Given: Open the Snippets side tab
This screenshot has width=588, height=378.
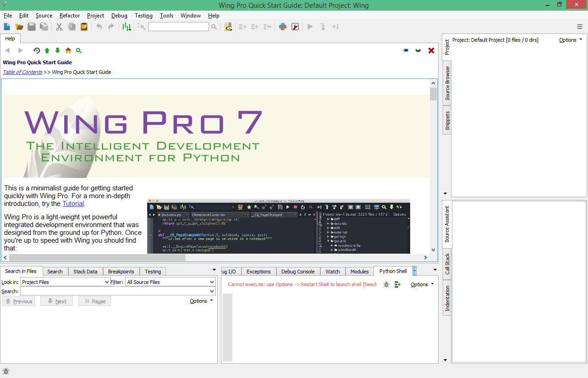Looking at the screenshot, I should (447, 121).
